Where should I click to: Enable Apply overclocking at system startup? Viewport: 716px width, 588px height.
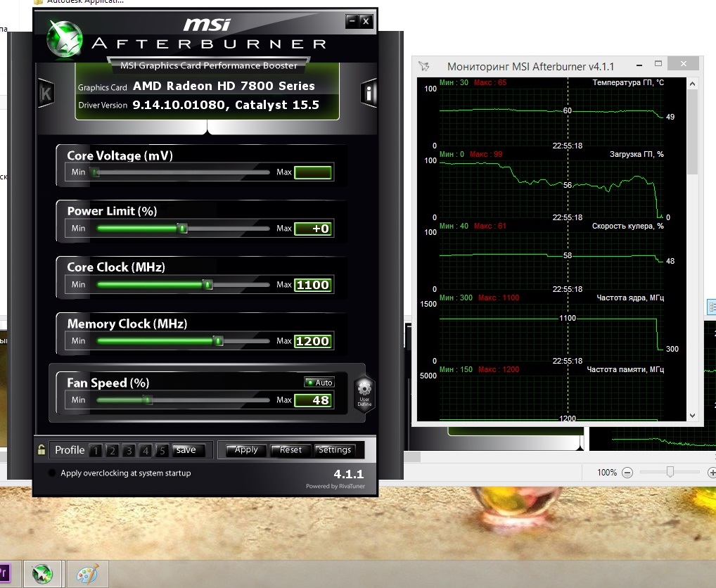pos(52,473)
